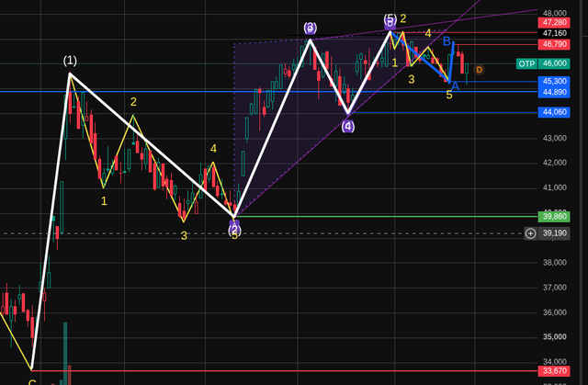Open the orange D dividend marker

tap(479, 70)
